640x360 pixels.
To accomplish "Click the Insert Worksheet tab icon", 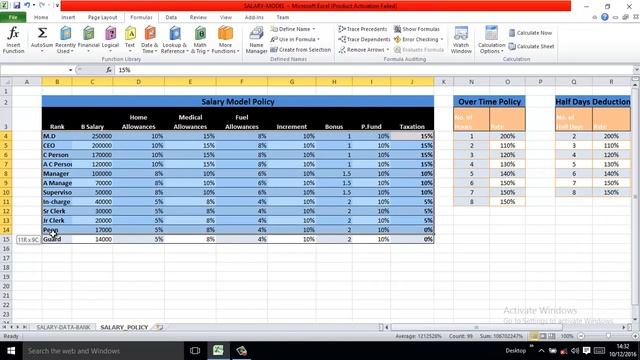I will pos(159,327).
